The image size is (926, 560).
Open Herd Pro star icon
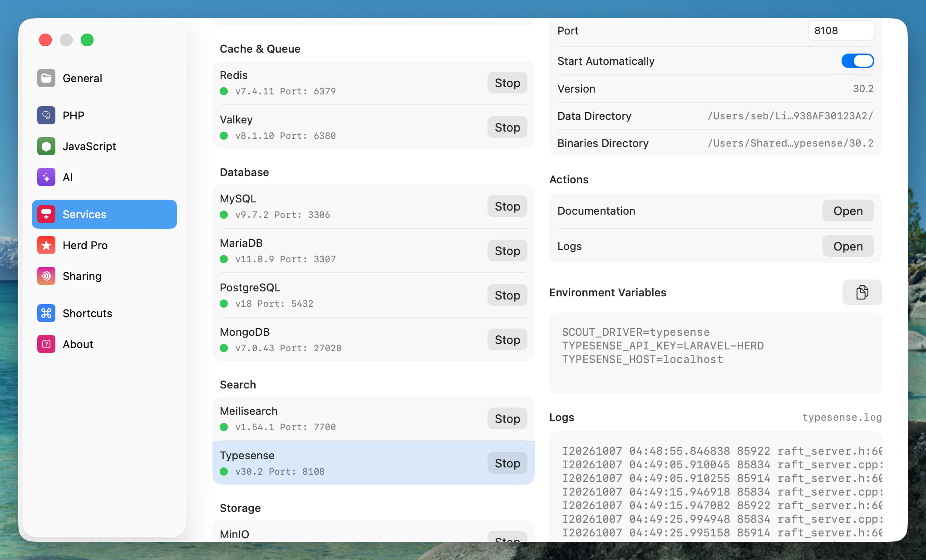click(x=46, y=245)
